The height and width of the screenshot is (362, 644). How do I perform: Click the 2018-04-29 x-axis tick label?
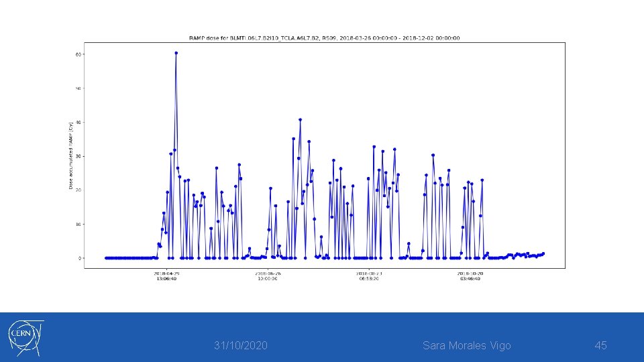pos(166,276)
